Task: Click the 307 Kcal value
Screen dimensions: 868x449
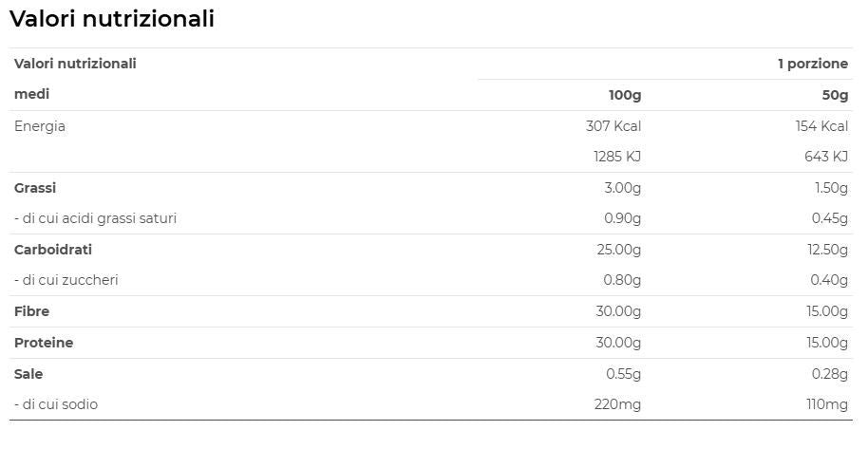Action: pyautogui.click(x=613, y=126)
